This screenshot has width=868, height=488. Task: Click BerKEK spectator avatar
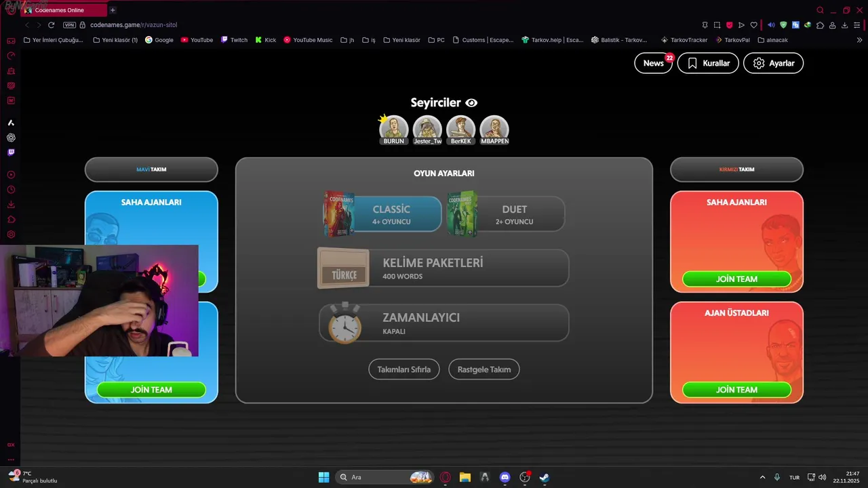[x=460, y=129]
